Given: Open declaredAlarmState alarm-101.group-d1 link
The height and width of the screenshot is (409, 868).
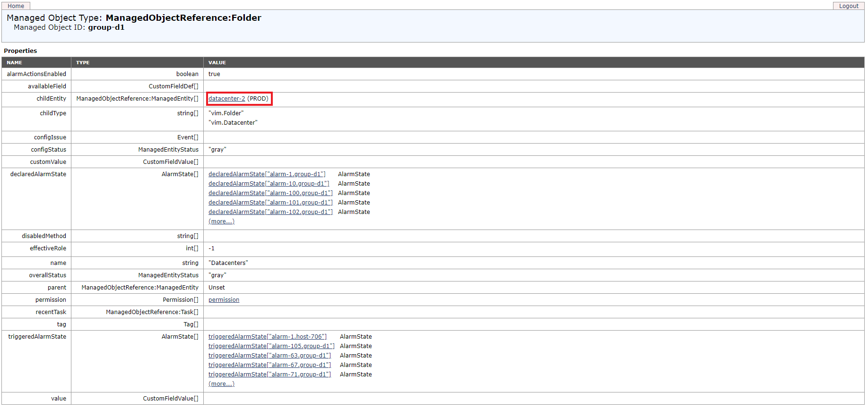Looking at the screenshot, I should pos(270,203).
